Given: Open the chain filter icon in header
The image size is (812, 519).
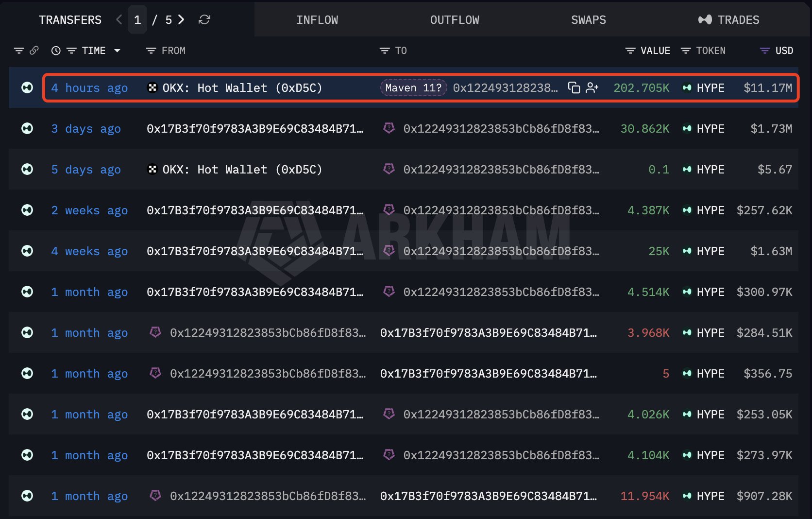Looking at the screenshot, I should click(x=19, y=51).
